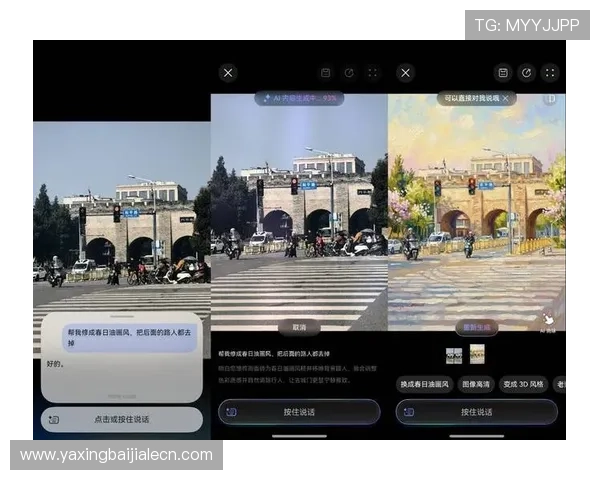
Task: Tap the AI内容生成中 progress pill
Action: point(299,98)
